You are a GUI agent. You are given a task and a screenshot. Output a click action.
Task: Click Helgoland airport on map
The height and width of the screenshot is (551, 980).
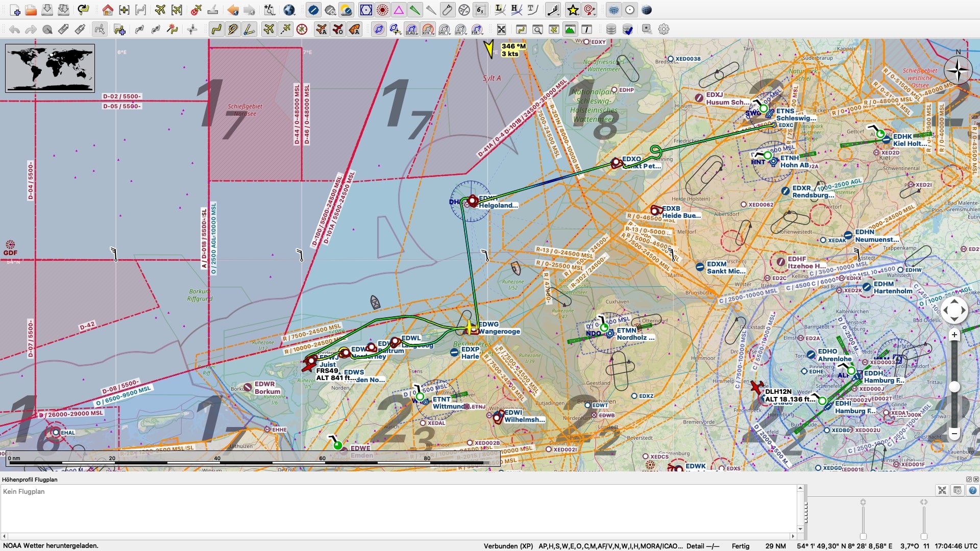[473, 202]
